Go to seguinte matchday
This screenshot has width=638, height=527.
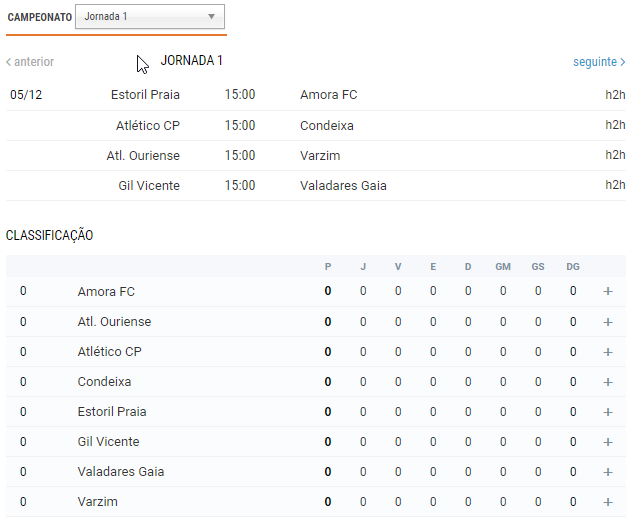(x=599, y=62)
